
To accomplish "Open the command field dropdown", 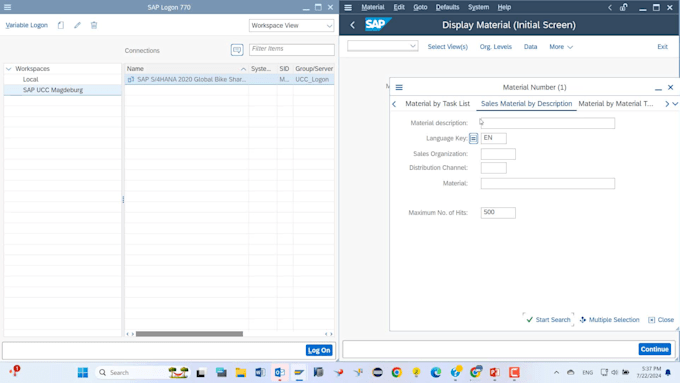I will pos(412,46).
